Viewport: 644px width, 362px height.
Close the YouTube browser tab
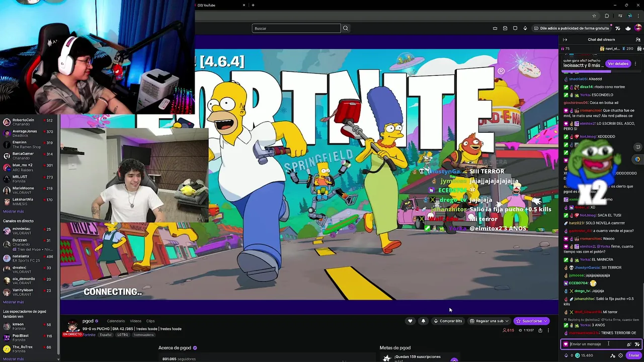pyautogui.click(x=244, y=5)
